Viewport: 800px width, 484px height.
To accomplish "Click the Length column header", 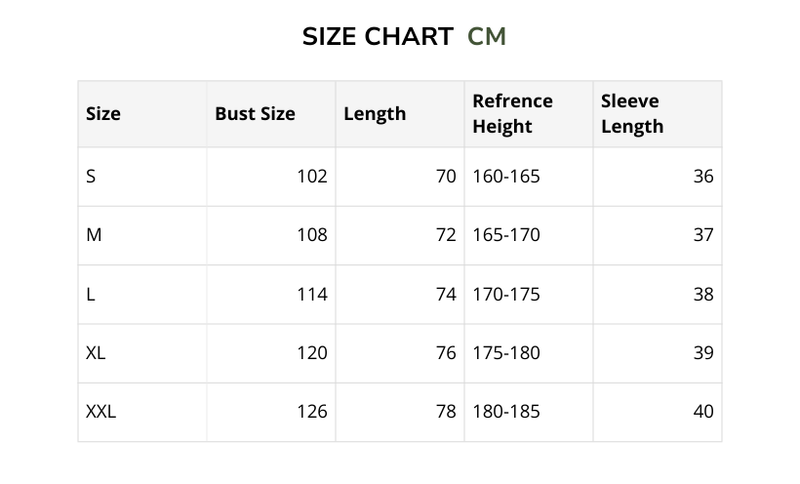I will coord(374,114).
